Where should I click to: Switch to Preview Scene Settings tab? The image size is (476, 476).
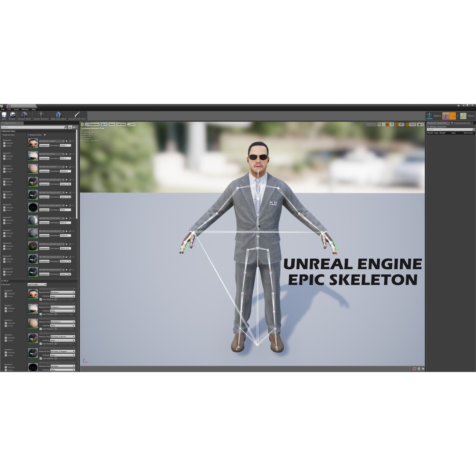(461, 123)
